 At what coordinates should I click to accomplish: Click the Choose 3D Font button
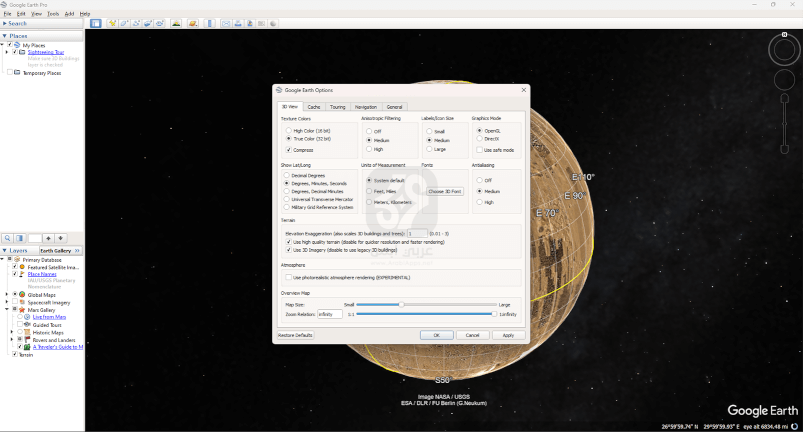click(x=445, y=191)
